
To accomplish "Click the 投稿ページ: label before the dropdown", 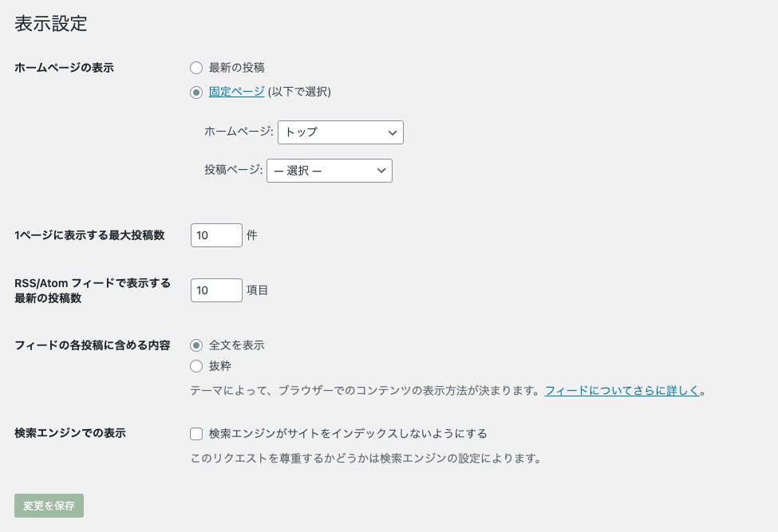I will pos(233,170).
